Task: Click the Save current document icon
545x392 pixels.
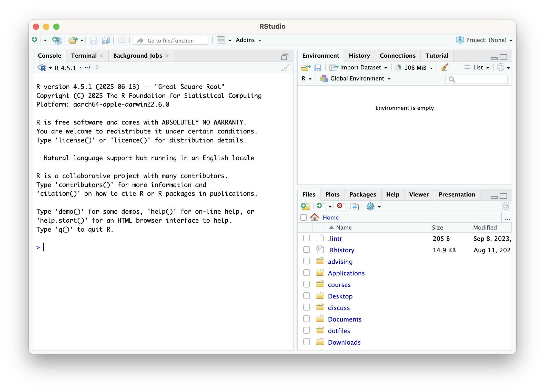Action: click(93, 40)
